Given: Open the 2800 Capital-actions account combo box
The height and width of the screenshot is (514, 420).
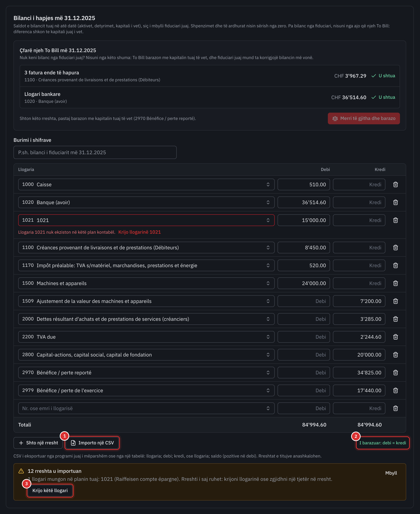Looking at the screenshot, I should pyautogui.click(x=146, y=355).
